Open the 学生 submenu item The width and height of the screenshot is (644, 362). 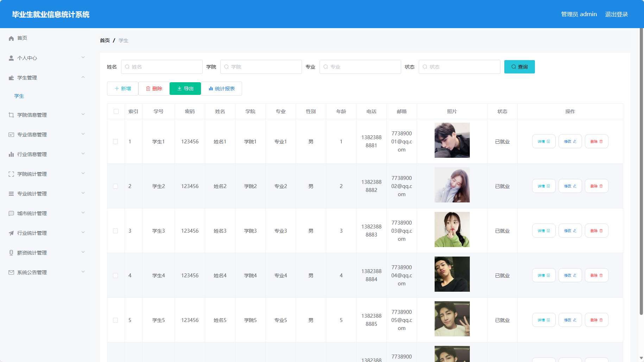19,96
